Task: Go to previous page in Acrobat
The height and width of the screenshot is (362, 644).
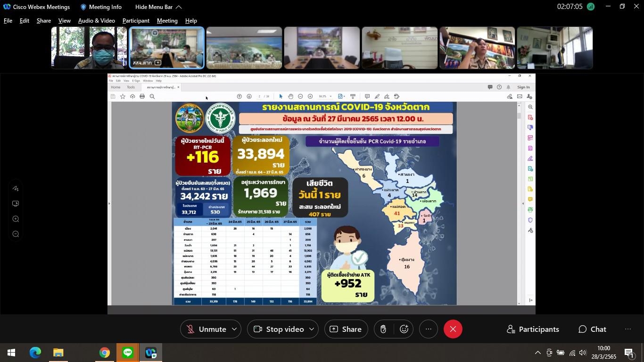Action: coord(239,97)
